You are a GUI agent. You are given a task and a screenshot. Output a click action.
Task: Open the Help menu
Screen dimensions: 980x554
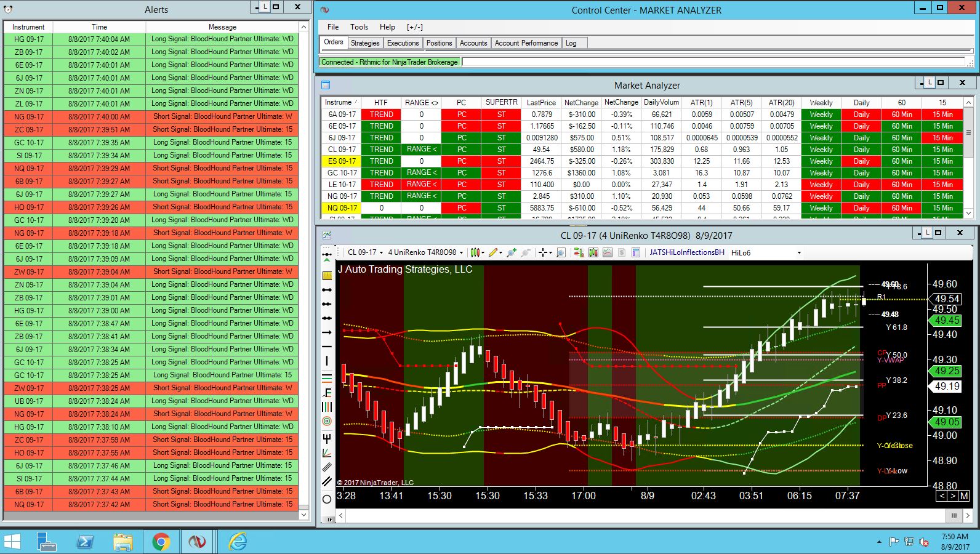(387, 27)
